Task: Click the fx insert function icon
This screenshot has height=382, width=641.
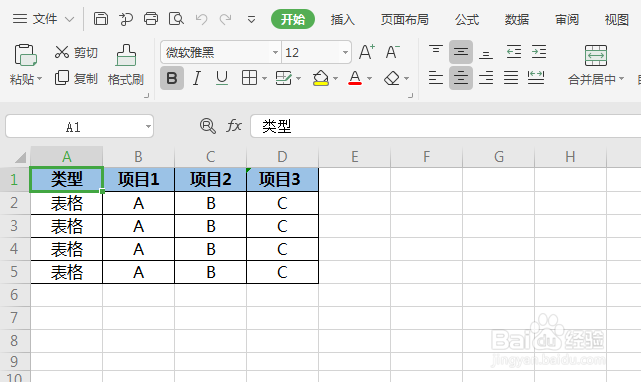Action: (x=234, y=126)
